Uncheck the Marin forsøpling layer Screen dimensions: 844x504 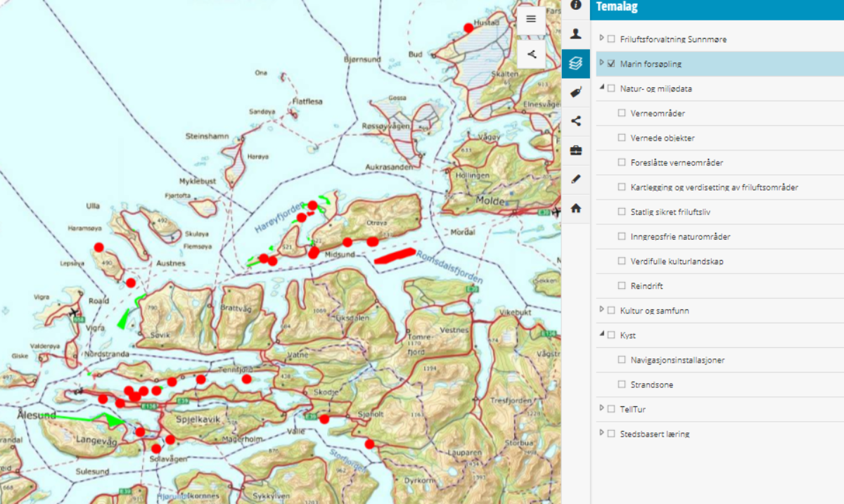click(x=611, y=64)
